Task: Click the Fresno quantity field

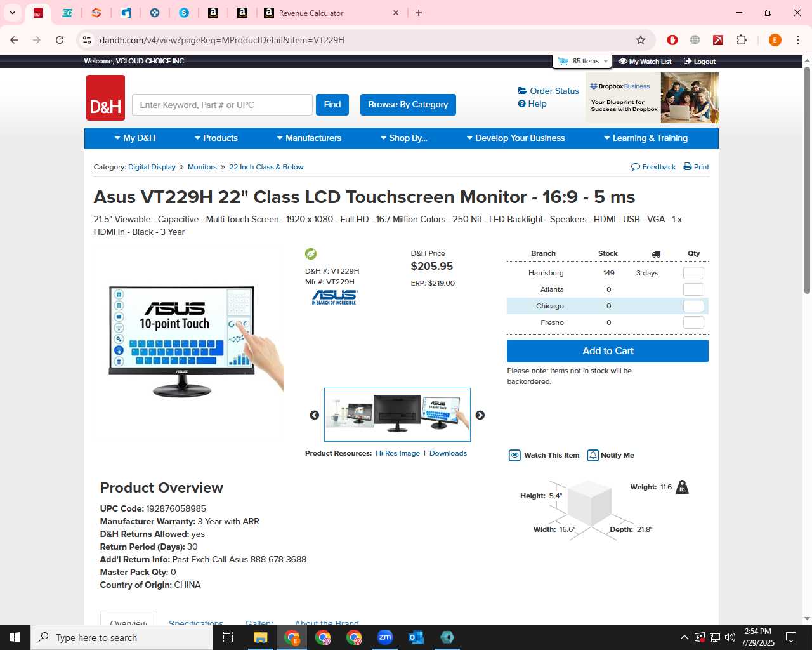Action: coord(693,322)
